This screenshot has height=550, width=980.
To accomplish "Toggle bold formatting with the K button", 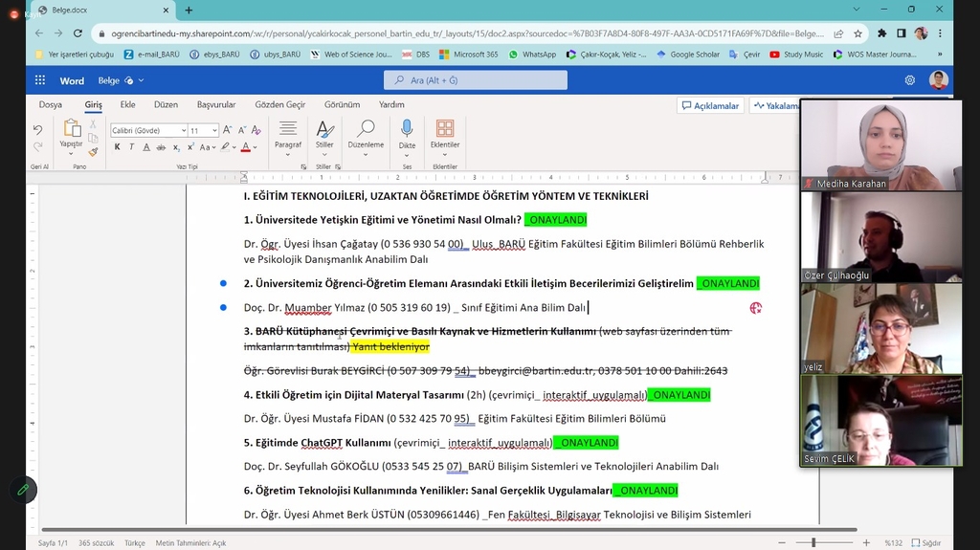I will pyautogui.click(x=117, y=147).
